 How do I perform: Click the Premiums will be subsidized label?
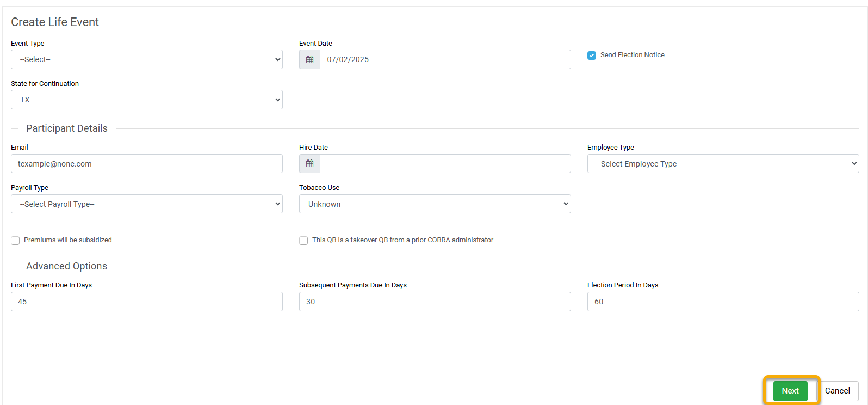click(x=68, y=240)
